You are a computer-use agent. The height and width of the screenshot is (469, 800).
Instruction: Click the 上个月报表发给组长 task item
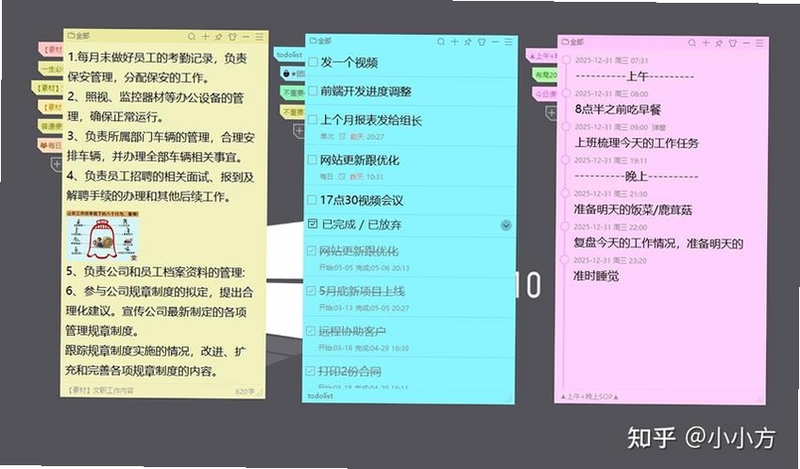[x=409, y=126]
